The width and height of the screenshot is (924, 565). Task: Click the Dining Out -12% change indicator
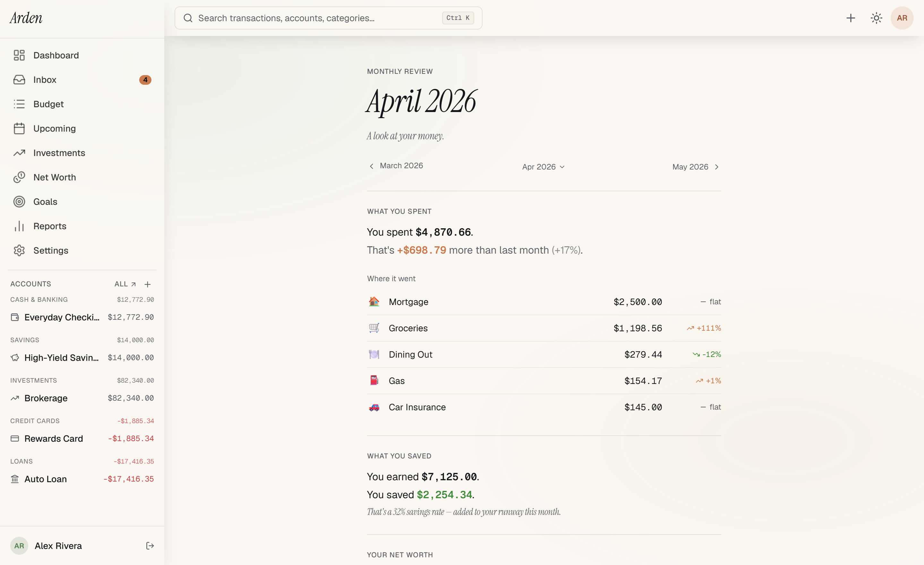pyautogui.click(x=707, y=354)
